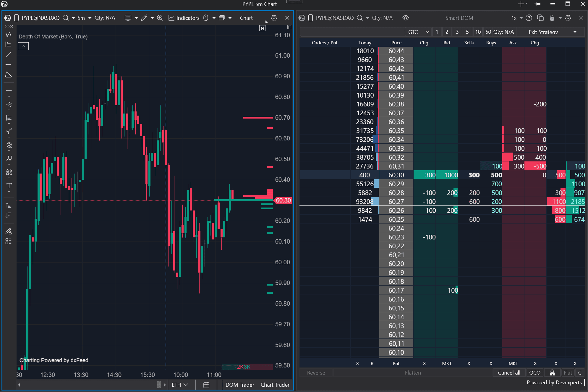Click the Flatten button in the DOM footer
Screen dimensions: 588x392
[x=413, y=372]
